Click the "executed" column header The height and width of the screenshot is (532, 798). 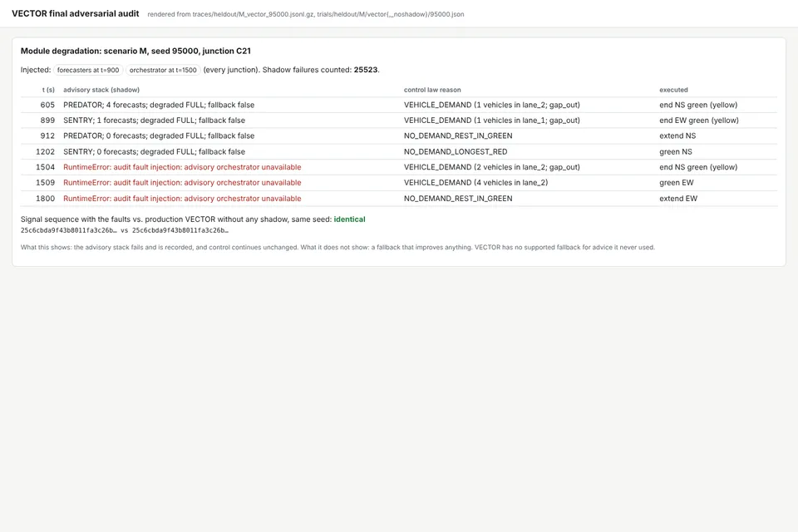pyautogui.click(x=674, y=90)
